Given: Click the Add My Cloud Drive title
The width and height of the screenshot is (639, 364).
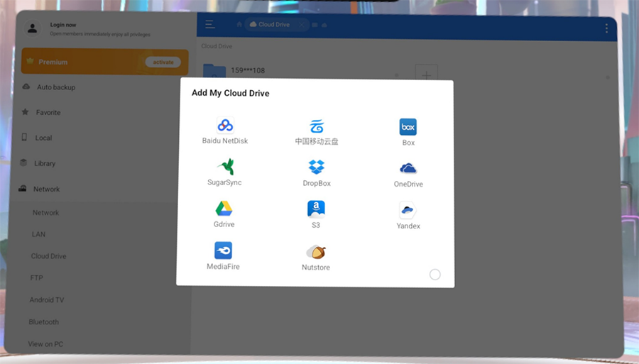Looking at the screenshot, I should (x=230, y=93).
